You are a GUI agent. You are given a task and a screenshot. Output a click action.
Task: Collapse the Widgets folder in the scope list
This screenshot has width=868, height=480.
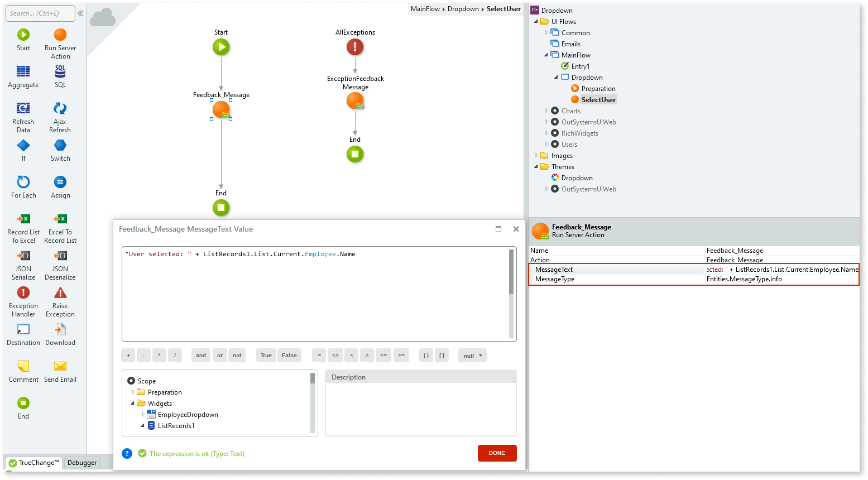tap(132, 403)
